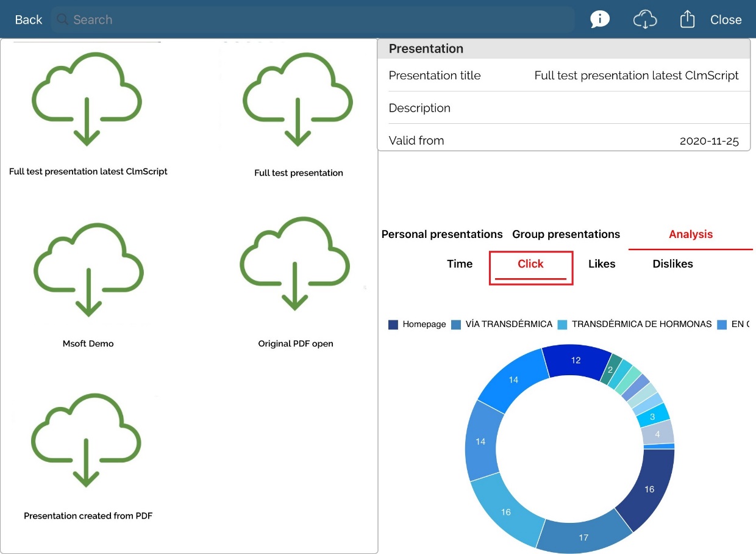Click inside the Search field
The width and height of the screenshot is (756, 554).
317,20
